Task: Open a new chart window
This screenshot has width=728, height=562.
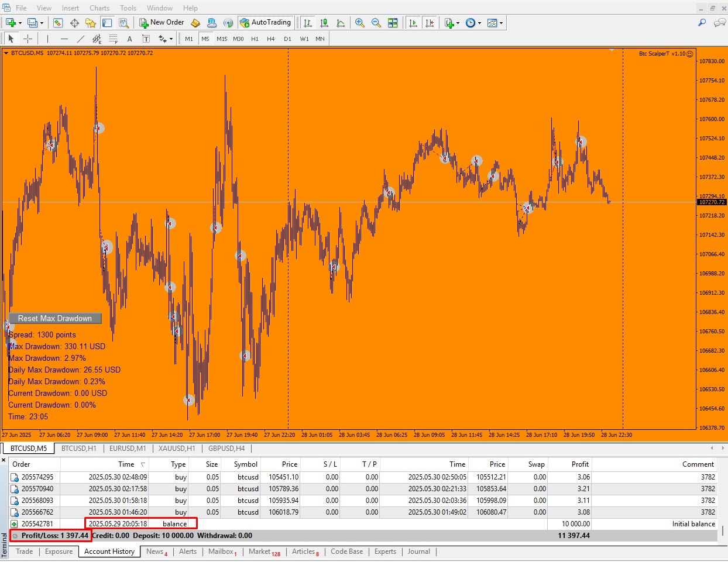Action: 11,23
